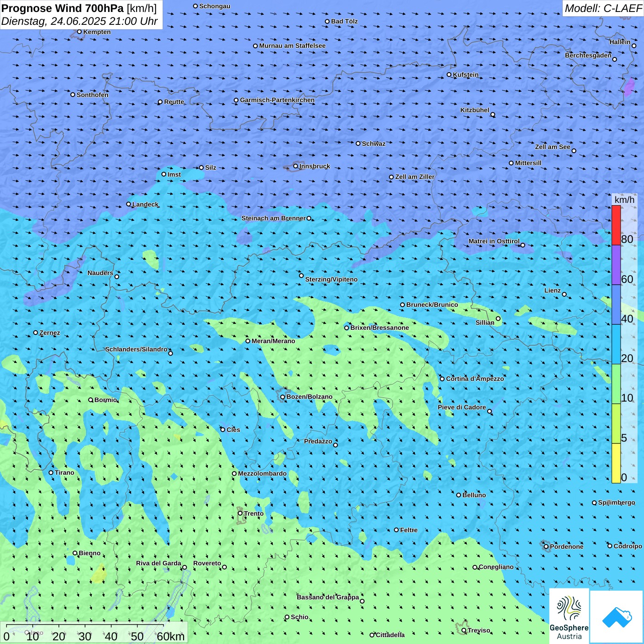Click the GeoSphere Austria logo
Image resolution: width=644 pixels, height=644 pixels.
569,615
